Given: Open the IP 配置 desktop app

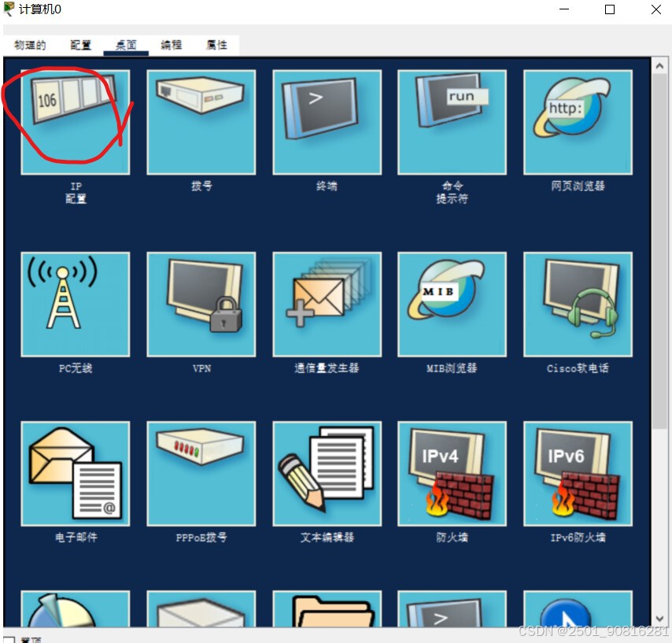Looking at the screenshot, I should tap(76, 122).
